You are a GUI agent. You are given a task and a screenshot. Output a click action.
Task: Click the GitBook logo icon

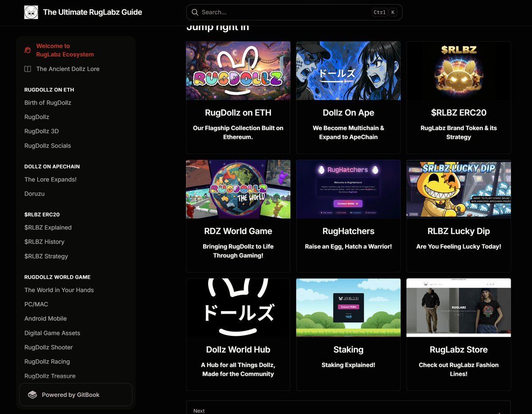point(32,394)
